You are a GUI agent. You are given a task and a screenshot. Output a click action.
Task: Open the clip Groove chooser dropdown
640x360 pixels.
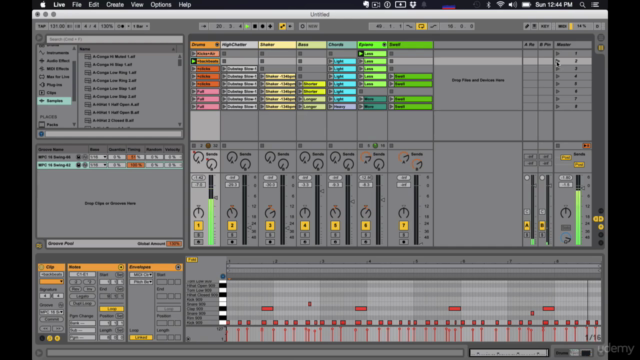tap(51, 312)
